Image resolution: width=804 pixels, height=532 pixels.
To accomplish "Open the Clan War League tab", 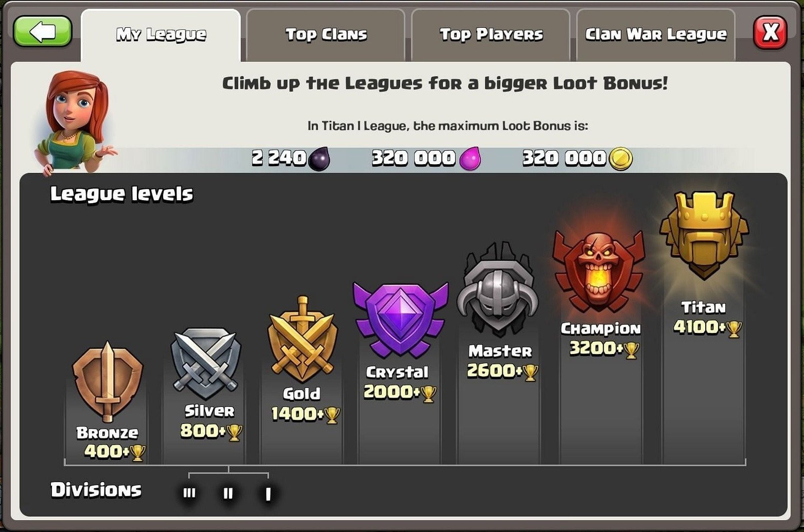I will [x=656, y=35].
